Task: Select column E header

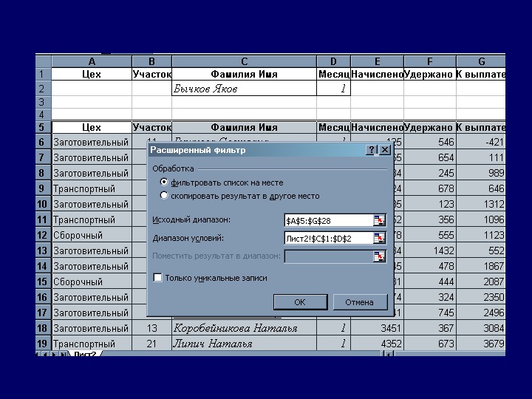Action: click(378, 61)
